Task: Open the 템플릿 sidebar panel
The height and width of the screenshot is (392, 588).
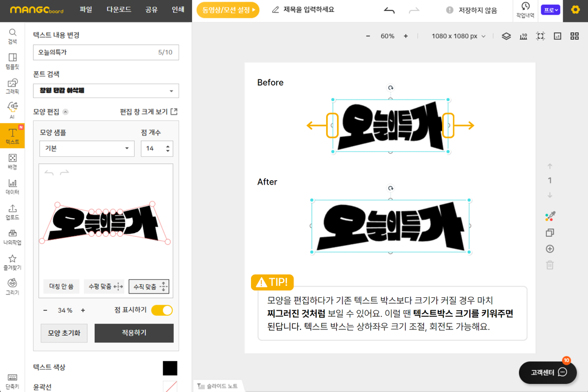Action: tap(12, 61)
